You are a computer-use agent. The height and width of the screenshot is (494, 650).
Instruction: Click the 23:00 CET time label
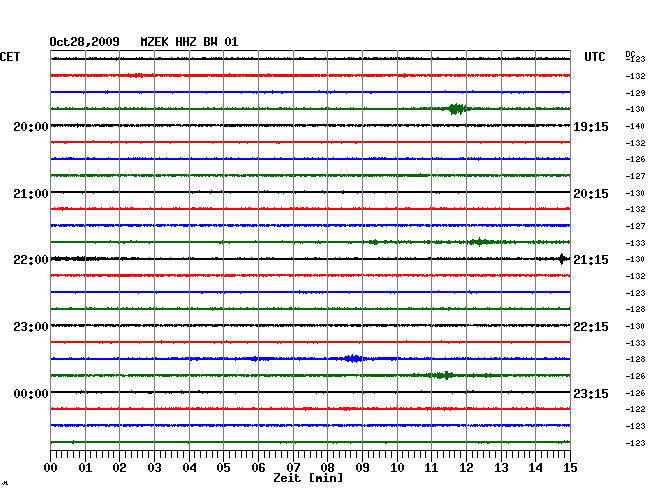coord(31,326)
